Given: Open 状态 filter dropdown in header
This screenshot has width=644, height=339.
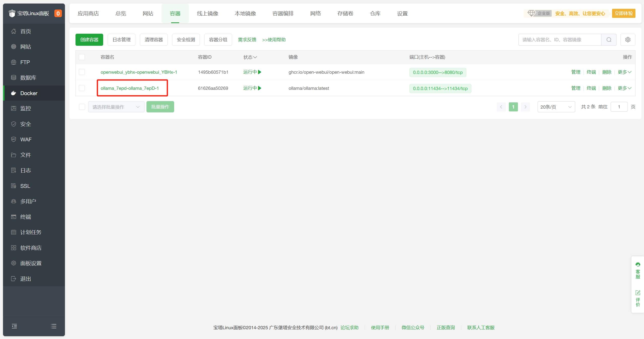Looking at the screenshot, I should pos(250,57).
